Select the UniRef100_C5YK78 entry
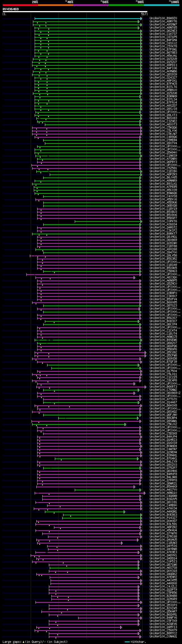The width and height of the screenshot is (182, 644). [x=163, y=47]
